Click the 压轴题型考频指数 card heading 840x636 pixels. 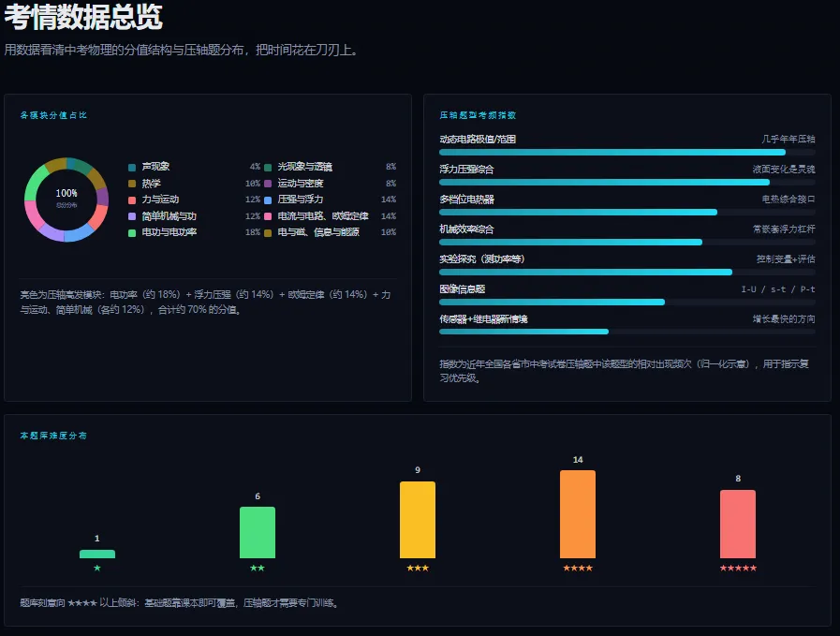pos(478,115)
